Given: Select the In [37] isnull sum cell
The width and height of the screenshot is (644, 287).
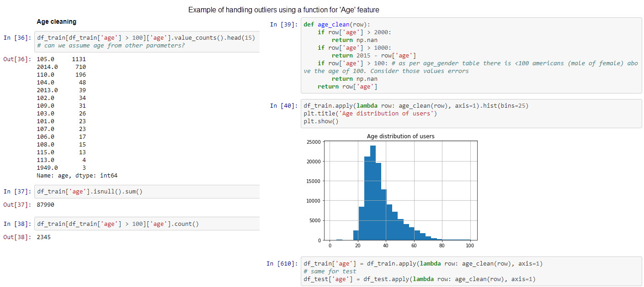Looking at the screenshot, I should tap(147, 192).
